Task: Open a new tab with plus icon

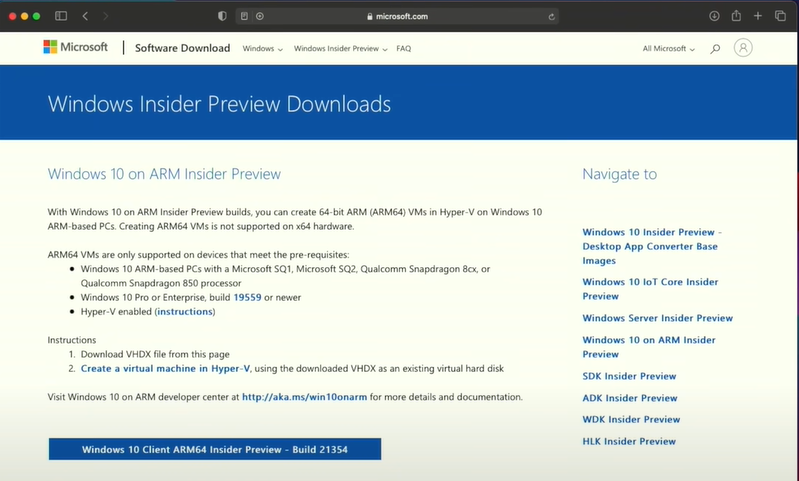Action: pyautogui.click(x=758, y=16)
